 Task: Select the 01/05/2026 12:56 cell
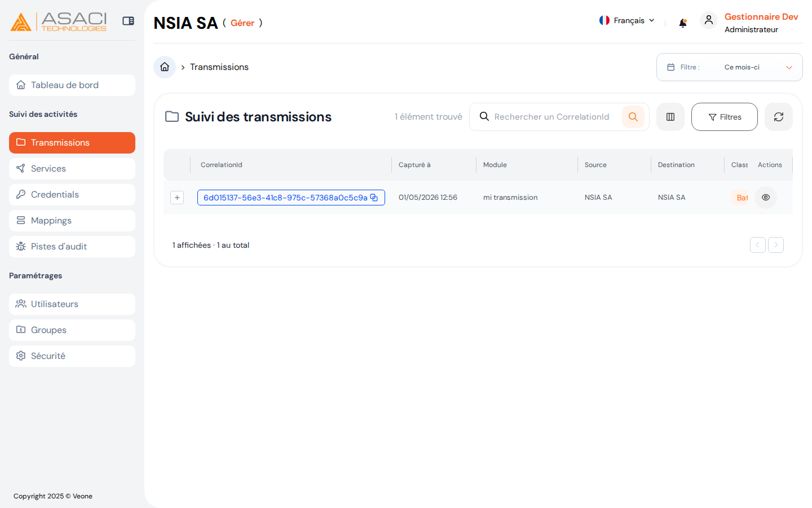tap(428, 198)
